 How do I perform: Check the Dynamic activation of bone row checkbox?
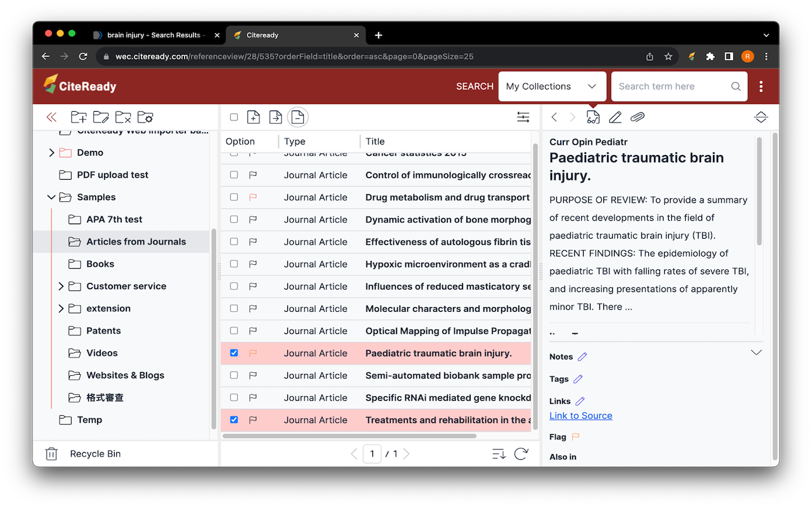pyautogui.click(x=234, y=220)
